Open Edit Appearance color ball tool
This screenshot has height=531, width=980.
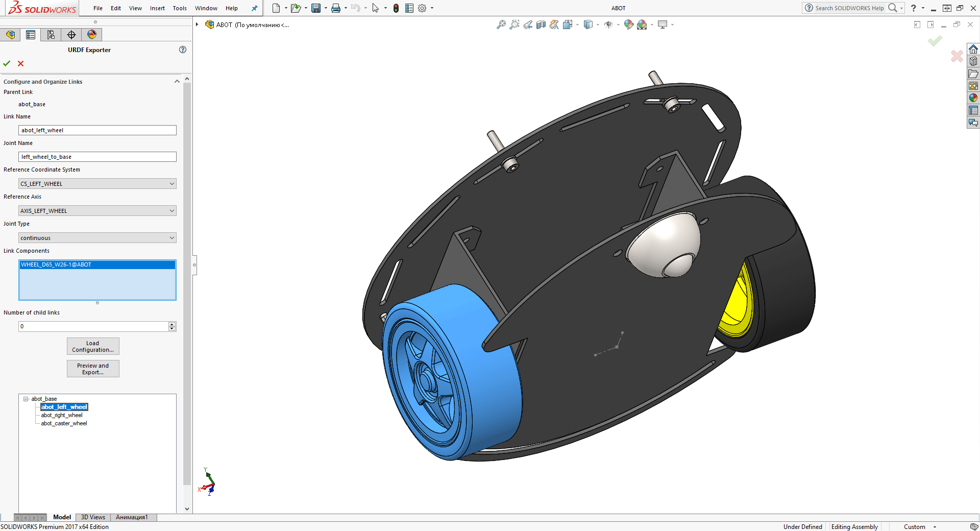[628, 25]
